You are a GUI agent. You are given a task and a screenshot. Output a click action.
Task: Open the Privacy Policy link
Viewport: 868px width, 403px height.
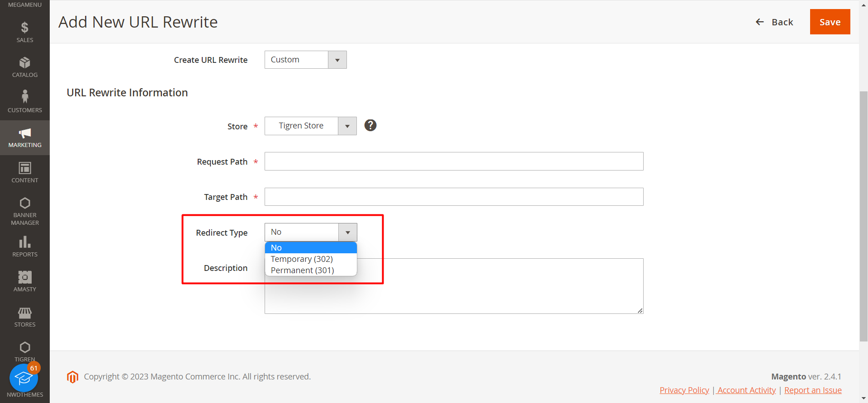[x=684, y=390]
